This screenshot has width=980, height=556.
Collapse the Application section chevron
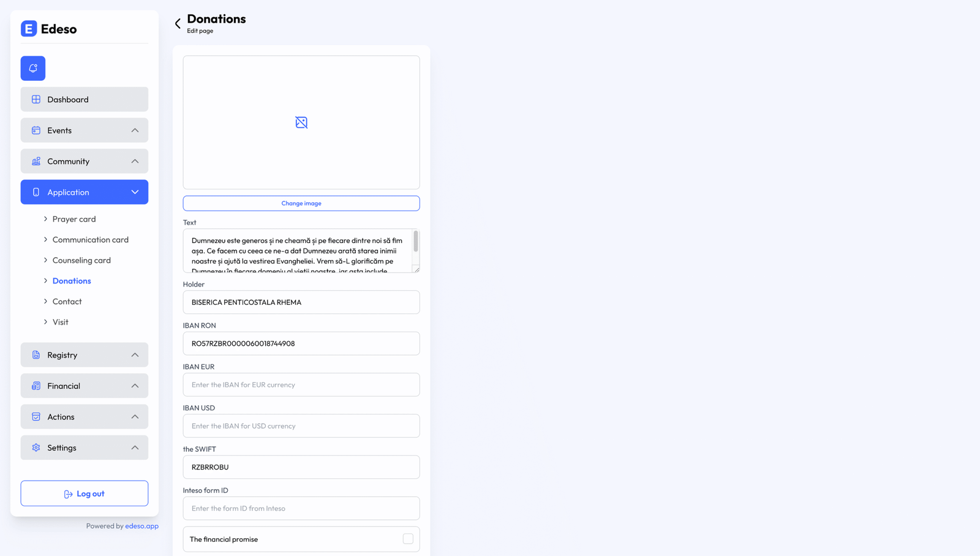coord(135,192)
